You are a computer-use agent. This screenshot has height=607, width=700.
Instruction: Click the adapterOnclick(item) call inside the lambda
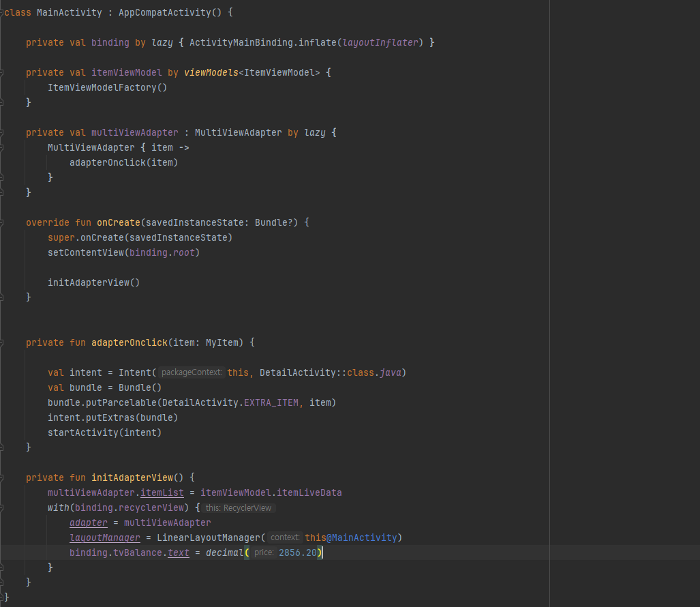(x=123, y=162)
